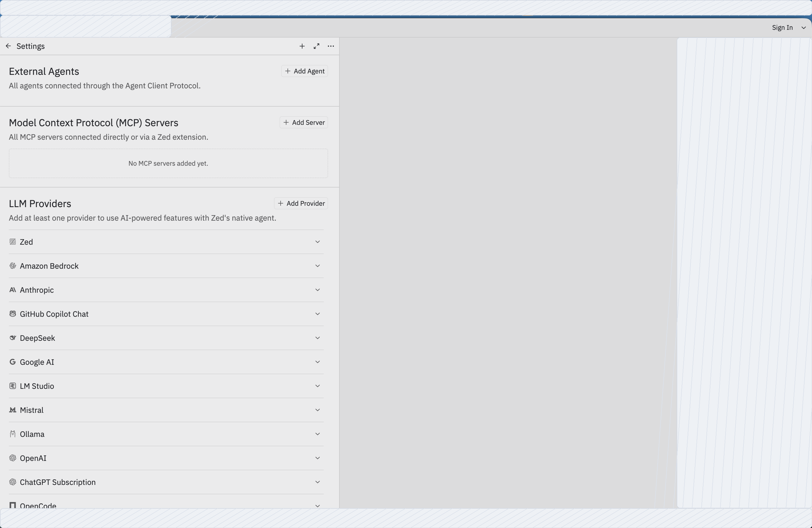Viewport: 812px width, 528px height.
Task: Click the LM Studio icon
Action: click(13, 386)
